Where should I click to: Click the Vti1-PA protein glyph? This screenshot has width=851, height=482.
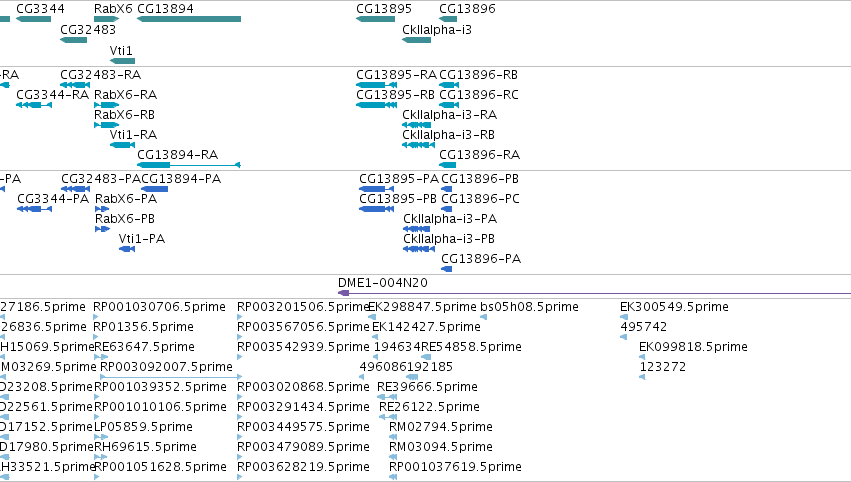(x=127, y=249)
